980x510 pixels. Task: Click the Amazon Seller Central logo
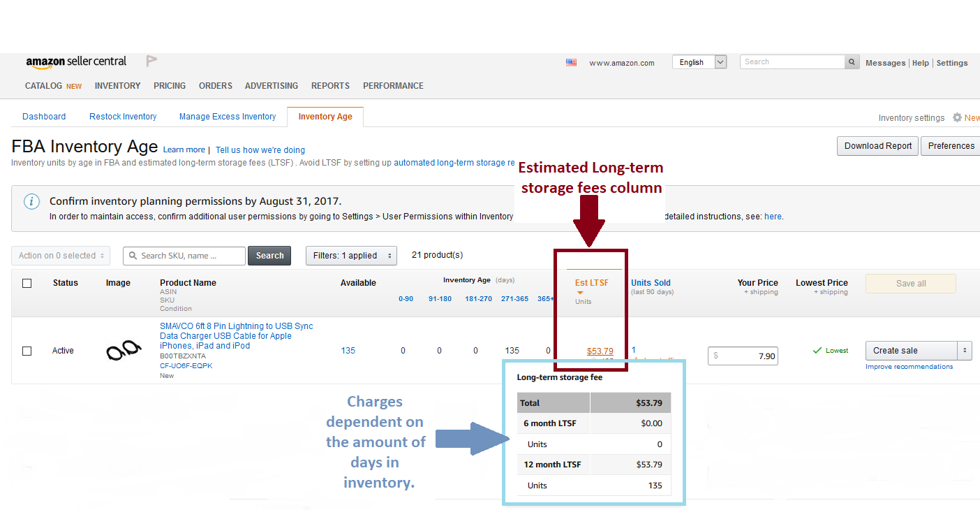pyautogui.click(x=76, y=61)
